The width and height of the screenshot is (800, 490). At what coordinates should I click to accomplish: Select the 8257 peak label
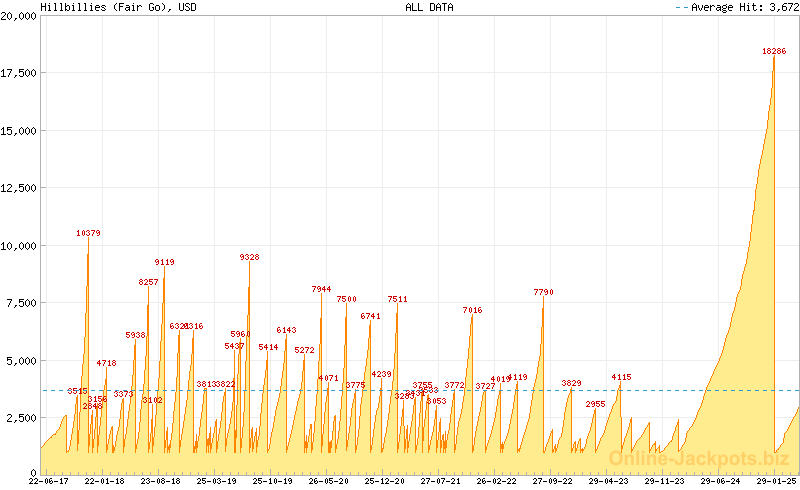[148, 282]
